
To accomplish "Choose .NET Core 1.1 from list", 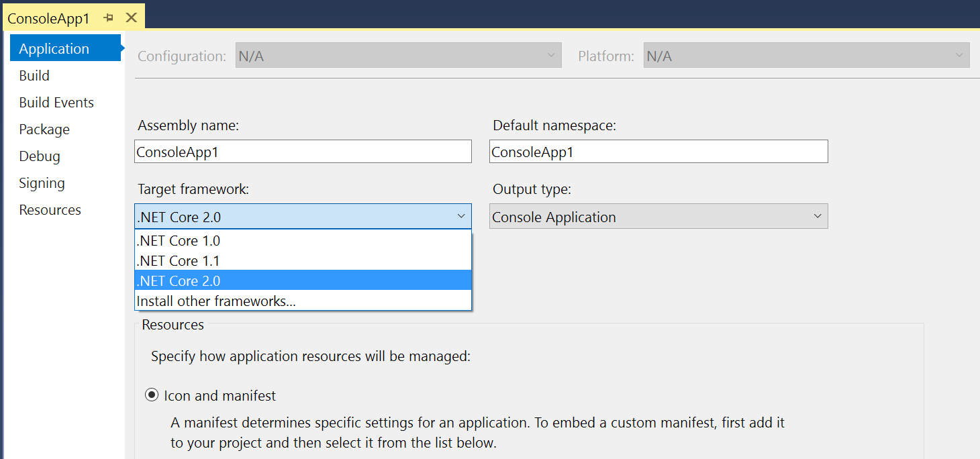I will click(x=303, y=261).
